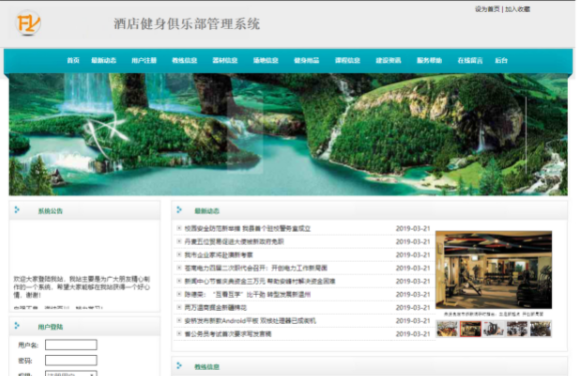
Task: Open news item 安桥发布新款Android平板
Action: click(250, 321)
